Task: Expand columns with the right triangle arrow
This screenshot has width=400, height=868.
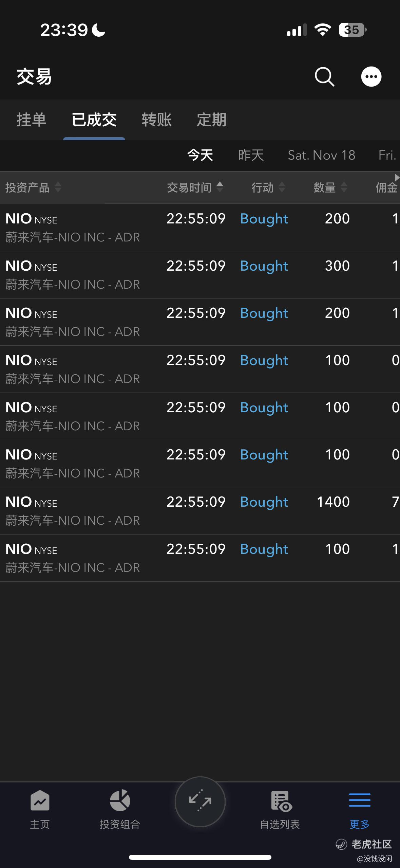Action: (x=397, y=177)
